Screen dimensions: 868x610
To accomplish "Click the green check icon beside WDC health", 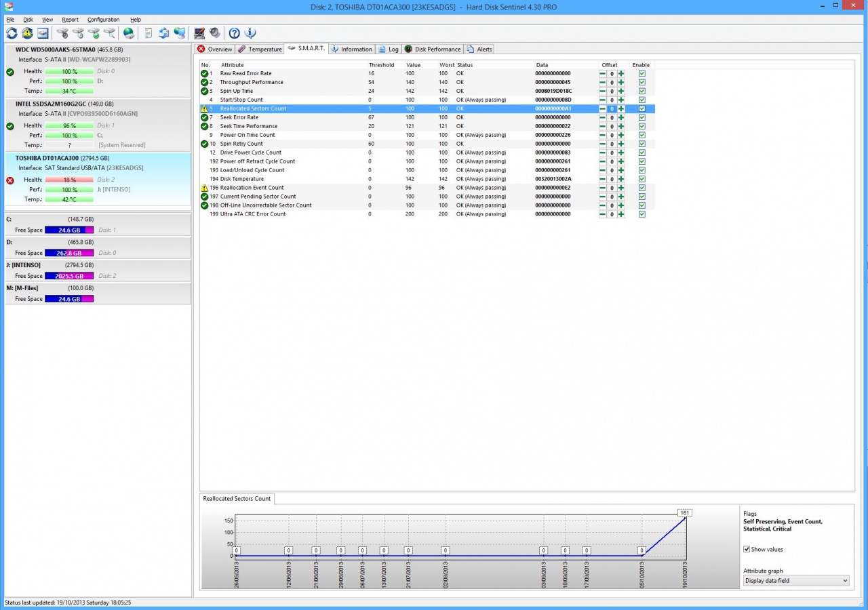I will [x=10, y=72].
